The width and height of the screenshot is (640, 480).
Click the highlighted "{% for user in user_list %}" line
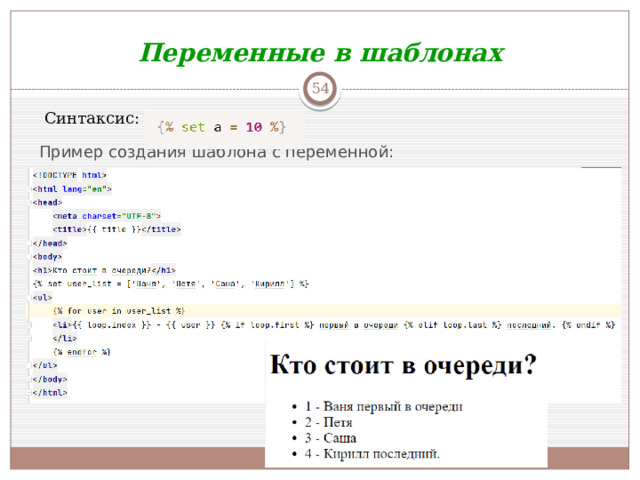click(x=119, y=311)
